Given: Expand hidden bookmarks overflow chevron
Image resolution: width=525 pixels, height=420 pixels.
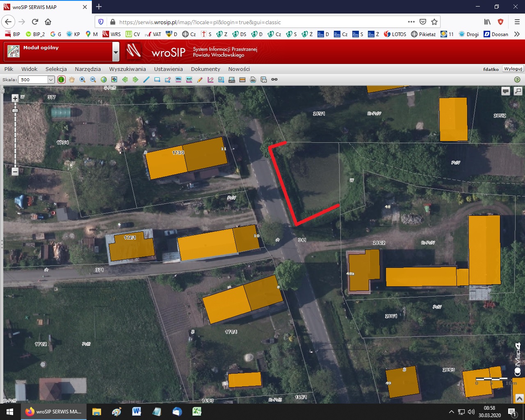Looking at the screenshot, I should click(x=517, y=34).
